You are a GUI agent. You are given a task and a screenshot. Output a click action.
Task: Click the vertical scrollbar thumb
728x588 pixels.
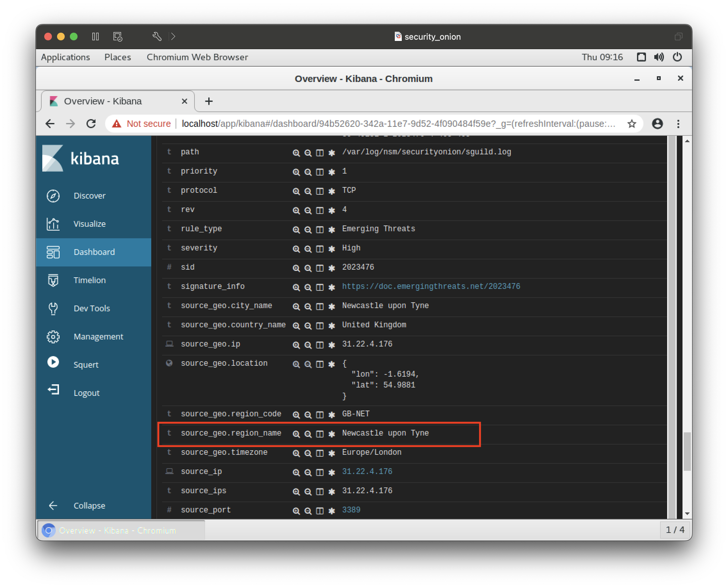pyautogui.click(x=687, y=452)
